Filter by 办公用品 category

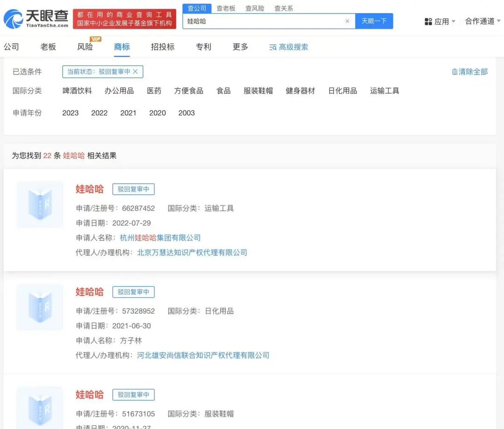119,91
